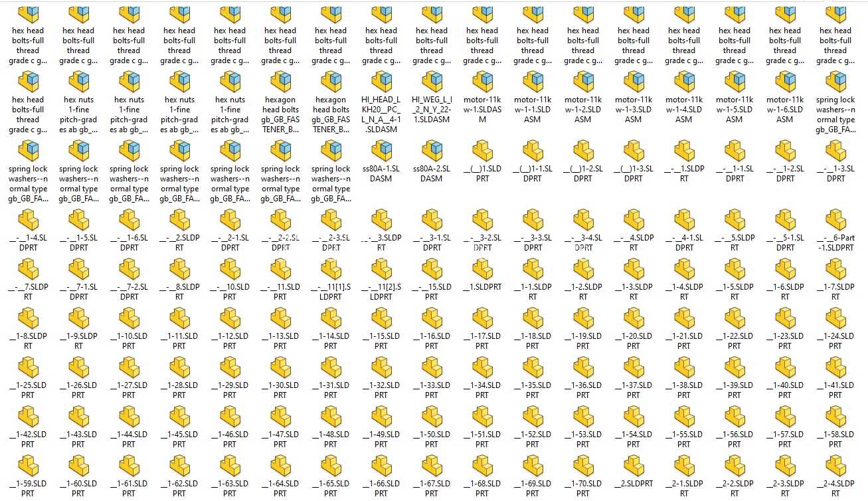The width and height of the screenshot is (868, 501).
Task: Click the file name __1-38.SLDPRT
Action: click(x=684, y=390)
